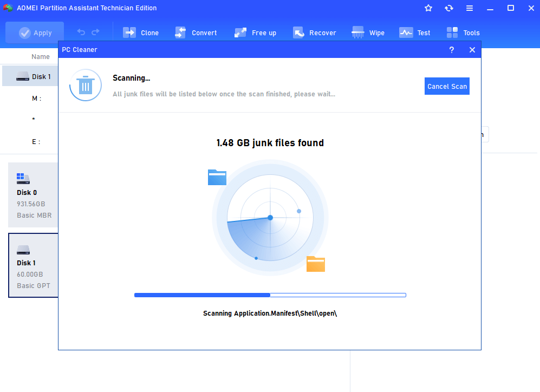
Task: Select Disk 1 row in partition list
Action: point(30,76)
